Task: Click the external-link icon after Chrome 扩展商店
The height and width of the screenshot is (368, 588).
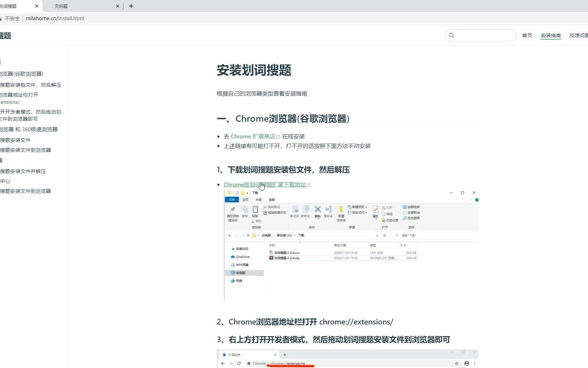Action: [278, 137]
